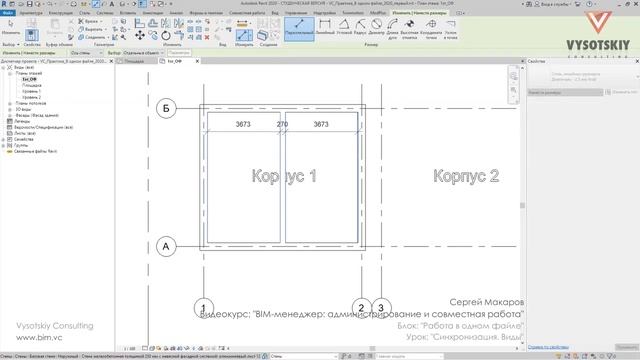Click the vertical scrollbar of the drawing view

pos(522,205)
